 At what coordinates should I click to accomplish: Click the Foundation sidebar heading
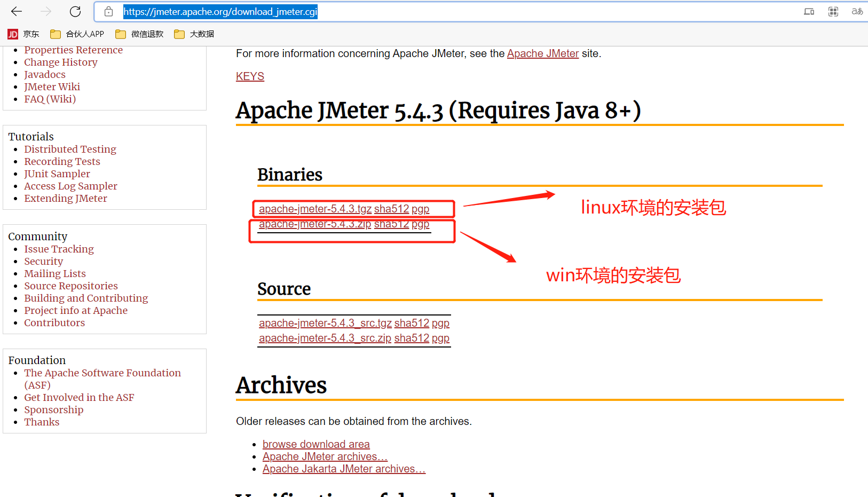click(37, 360)
